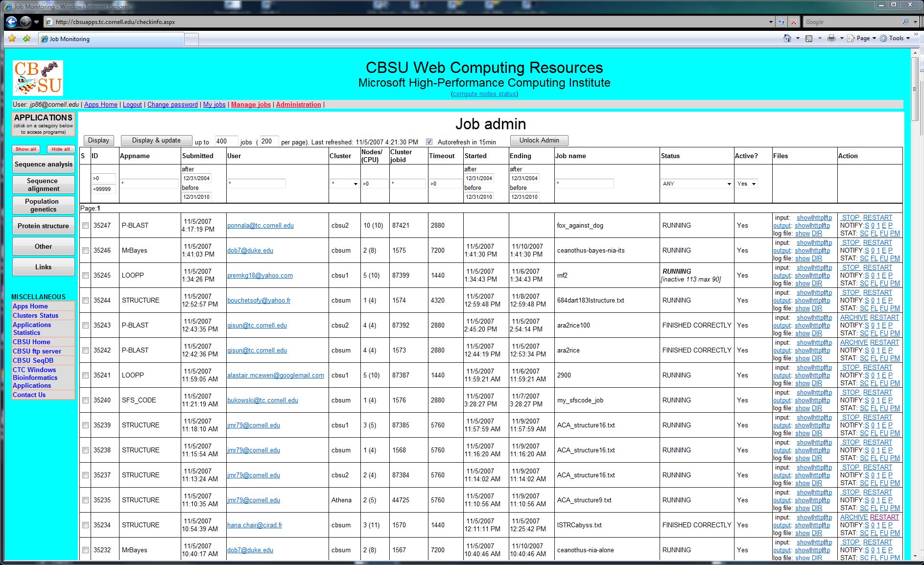Image resolution: width=924 pixels, height=565 pixels.
Task: Click the Refresh page icon
Action: coord(782,22)
